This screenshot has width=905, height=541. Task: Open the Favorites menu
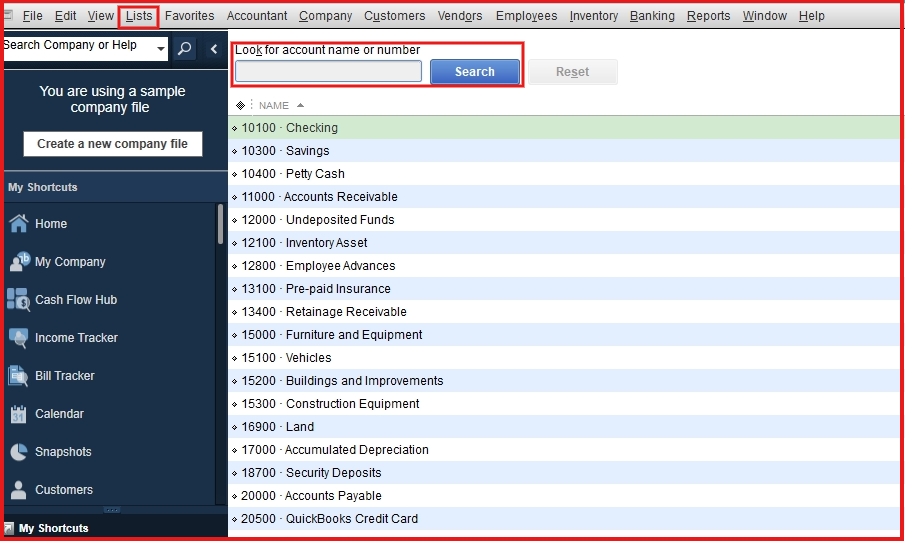[189, 16]
